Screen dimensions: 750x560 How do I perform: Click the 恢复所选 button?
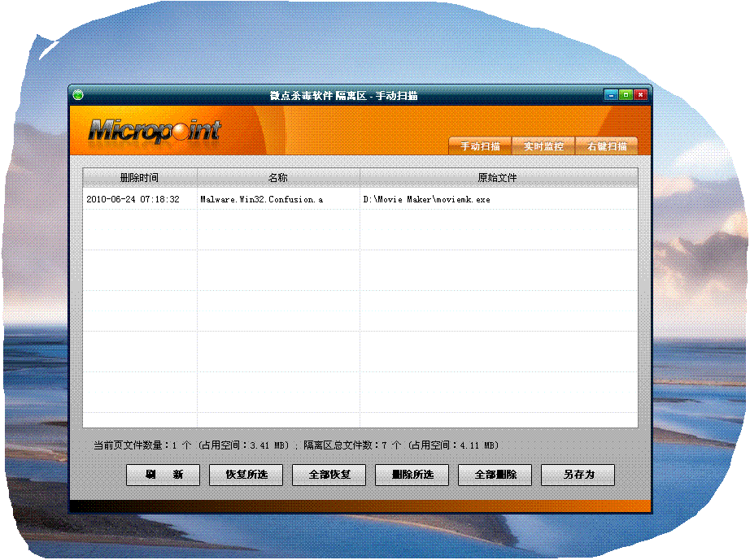[x=246, y=475]
